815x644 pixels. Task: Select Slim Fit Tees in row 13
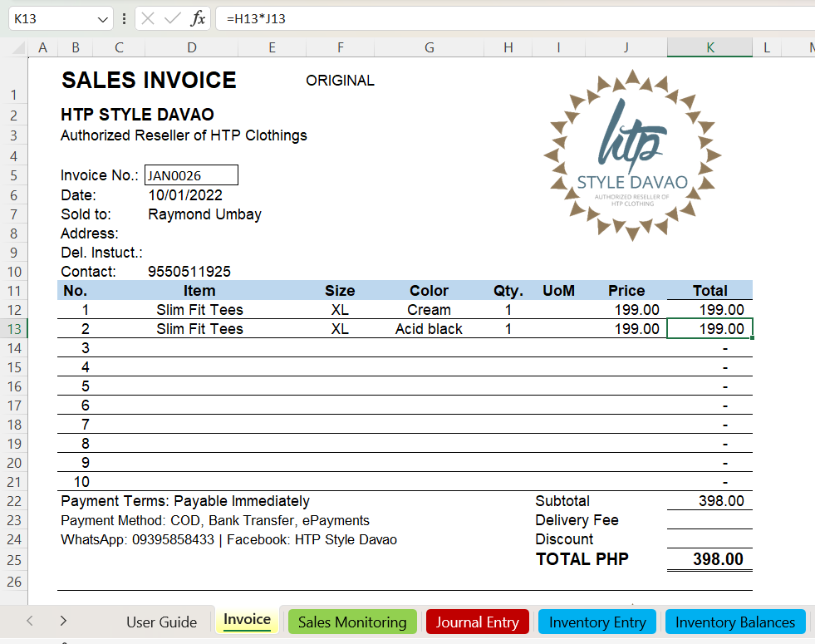[199, 329]
